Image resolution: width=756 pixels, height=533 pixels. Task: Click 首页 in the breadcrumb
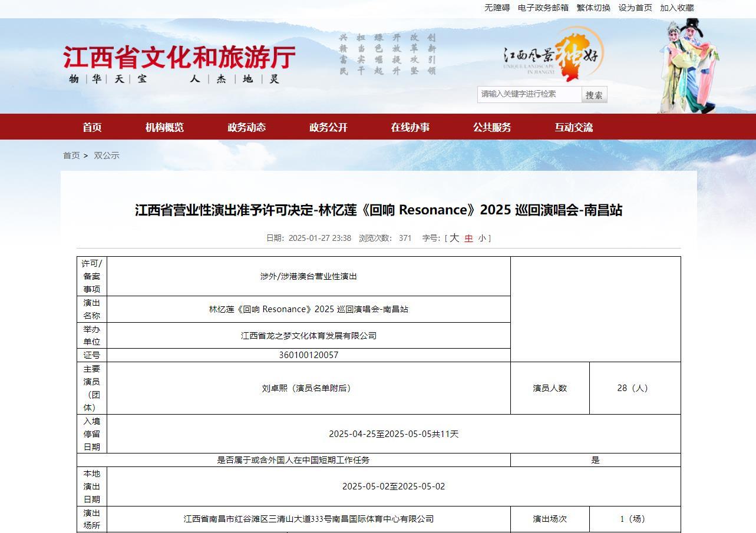(71, 155)
